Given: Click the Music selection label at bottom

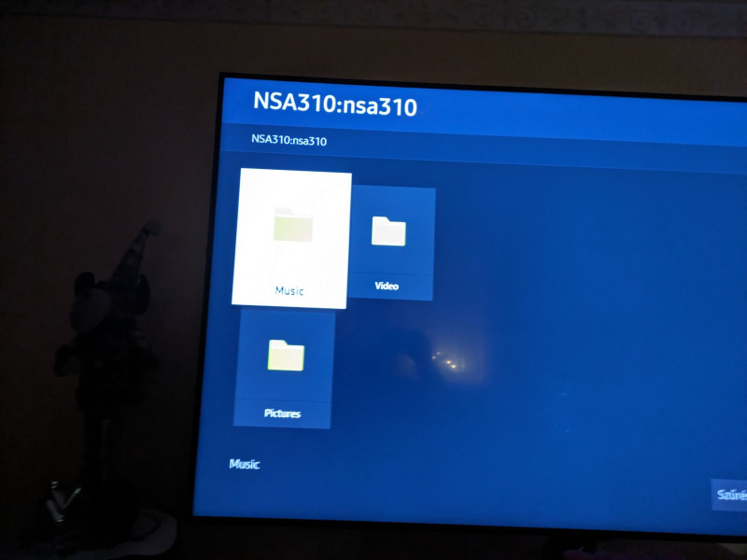Looking at the screenshot, I should [x=245, y=464].
